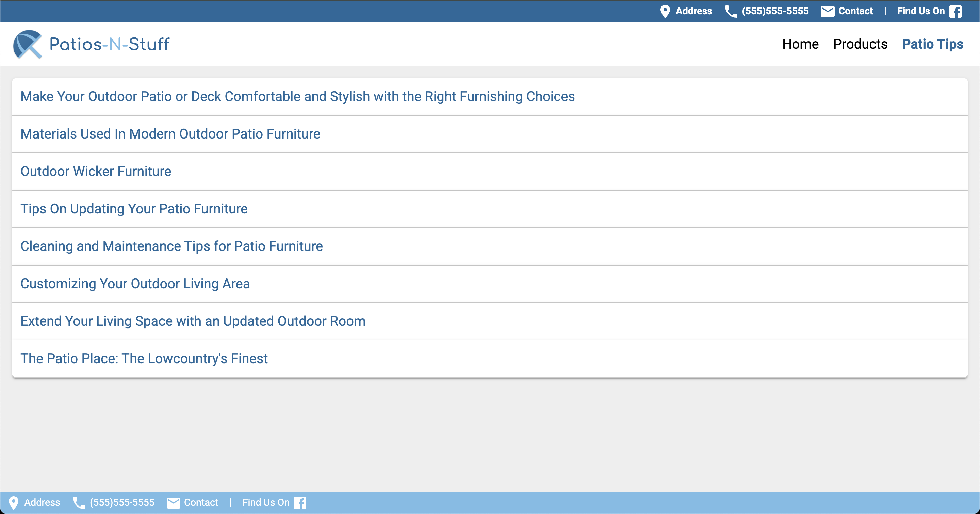The width and height of the screenshot is (980, 514).
Task: Click the phone icon in top bar
Action: click(x=731, y=12)
